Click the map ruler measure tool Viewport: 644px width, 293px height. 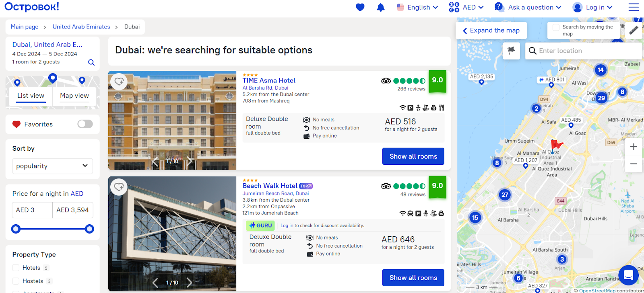(634, 30)
